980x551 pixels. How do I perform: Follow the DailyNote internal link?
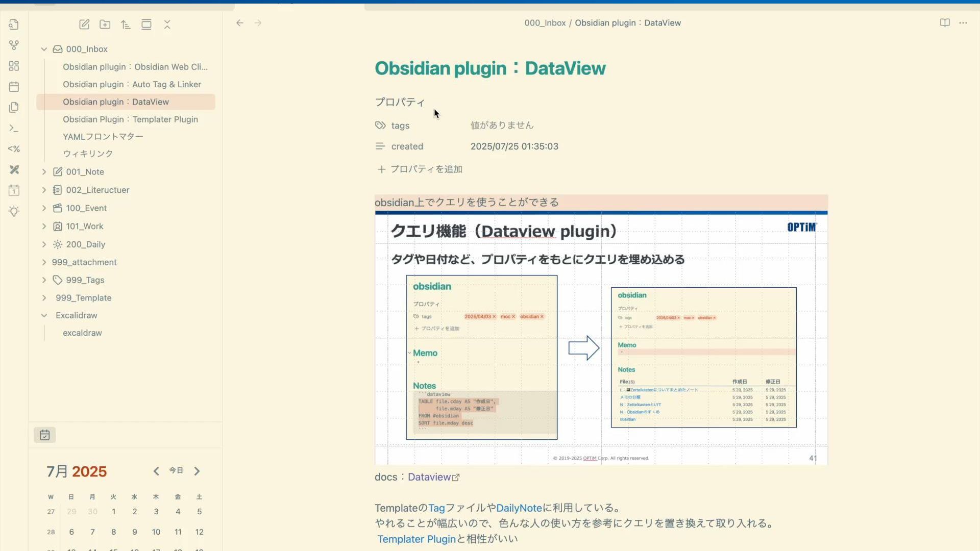519,508
